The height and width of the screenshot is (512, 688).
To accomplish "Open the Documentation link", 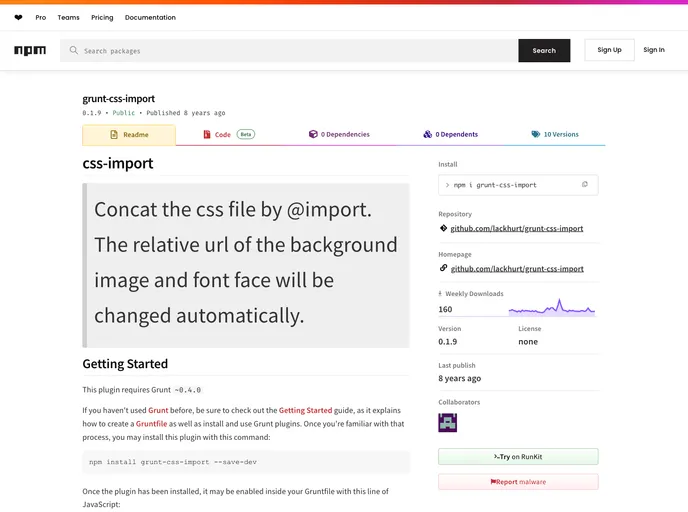I will pos(150,18).
